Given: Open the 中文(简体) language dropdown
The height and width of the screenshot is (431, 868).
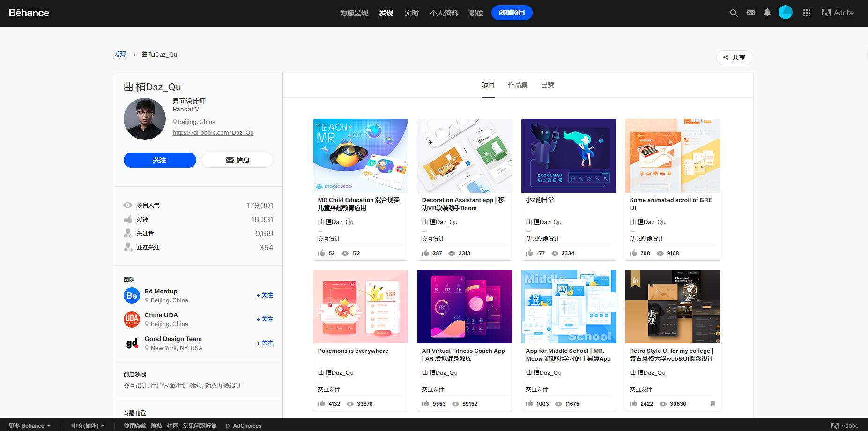Looking at the screenshot, I should 88,426.
